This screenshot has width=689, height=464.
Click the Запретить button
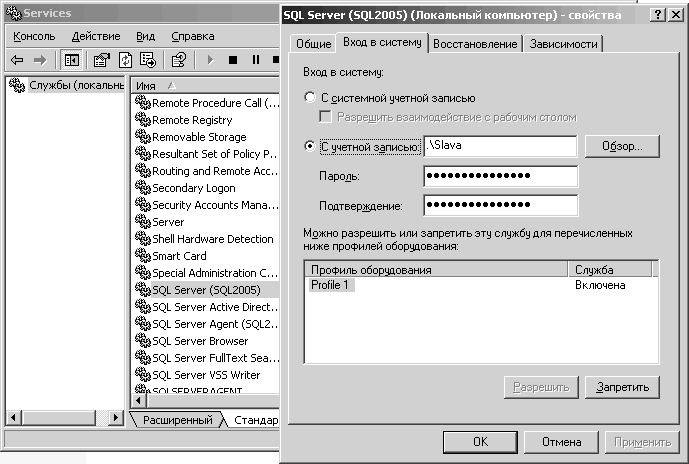click(x=622, y=387)
